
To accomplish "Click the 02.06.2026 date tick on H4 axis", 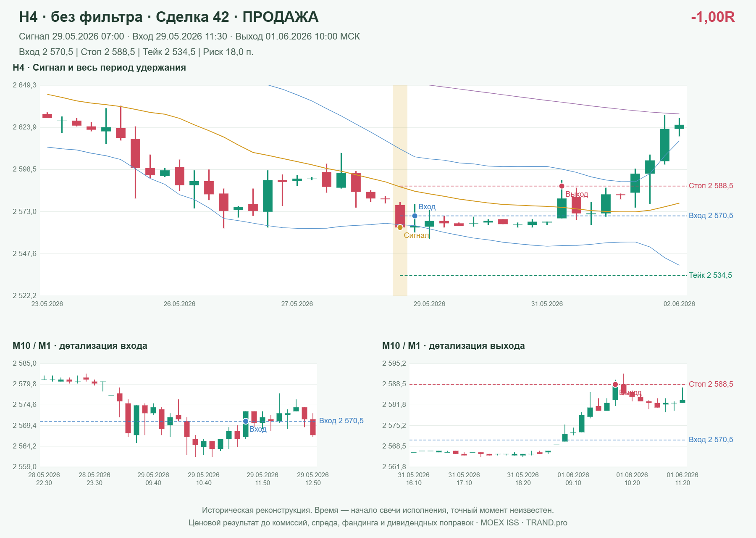I will 679,304.
